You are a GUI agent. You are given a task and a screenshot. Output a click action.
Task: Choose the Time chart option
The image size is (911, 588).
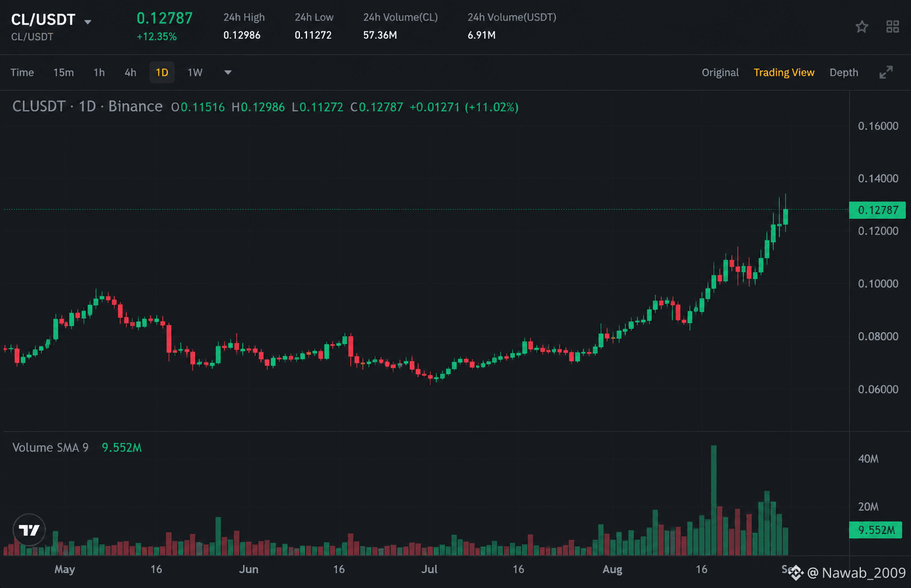[x=22, y=72]
